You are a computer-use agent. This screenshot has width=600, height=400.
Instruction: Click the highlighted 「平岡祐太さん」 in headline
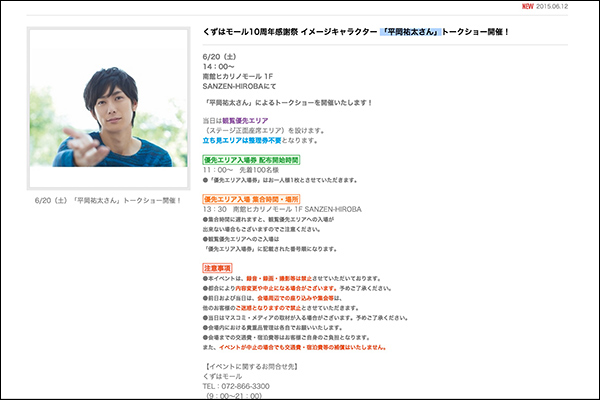tap(411, 32)
